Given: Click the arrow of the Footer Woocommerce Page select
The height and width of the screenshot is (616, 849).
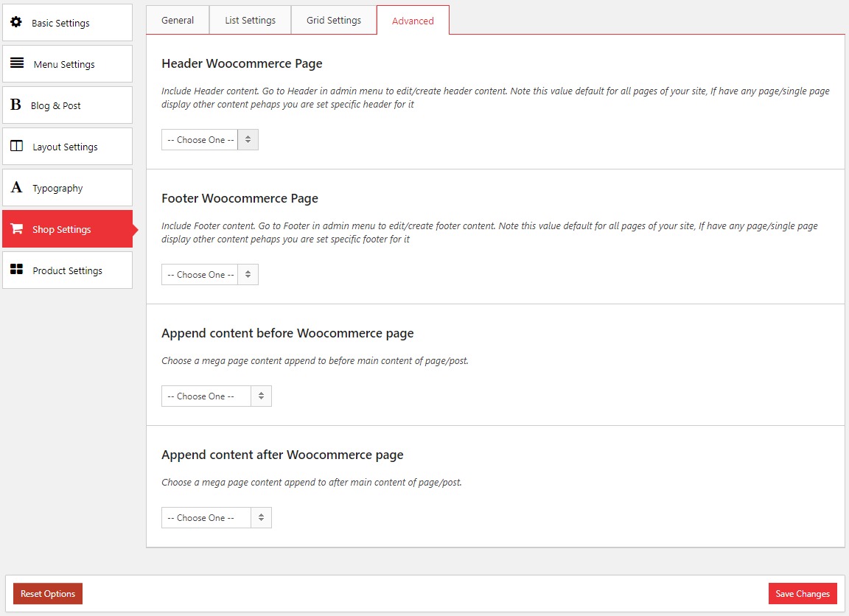Looking at the screenshot, I should (248, 274).
